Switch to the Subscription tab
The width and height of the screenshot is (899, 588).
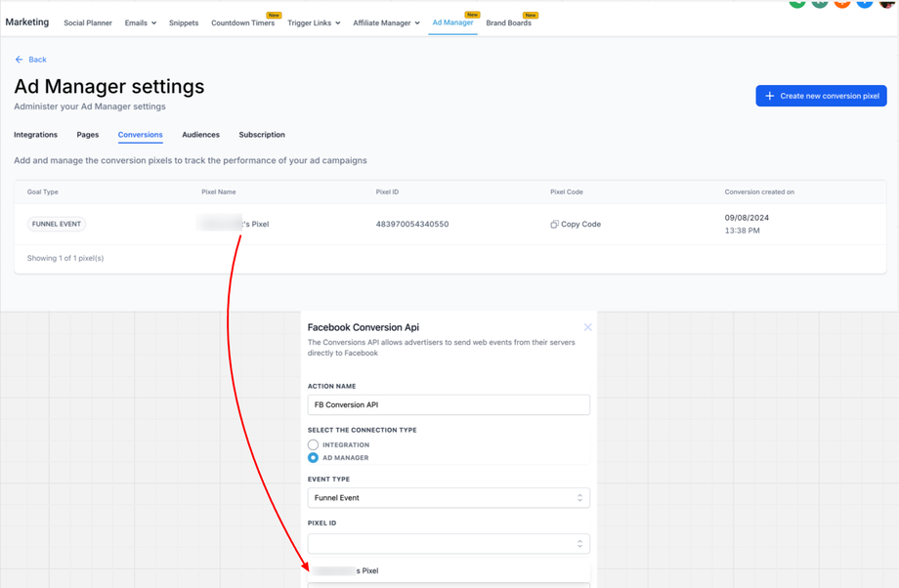coord(262,135)
